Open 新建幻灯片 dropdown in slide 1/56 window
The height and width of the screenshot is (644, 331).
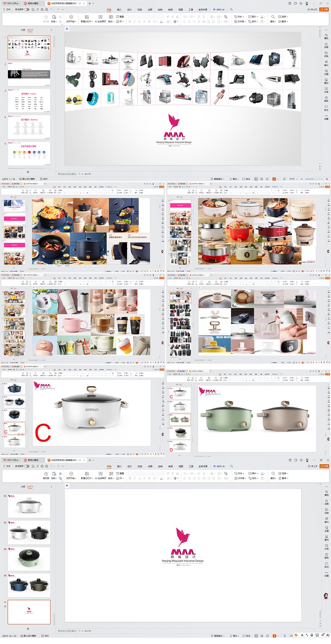87,22
